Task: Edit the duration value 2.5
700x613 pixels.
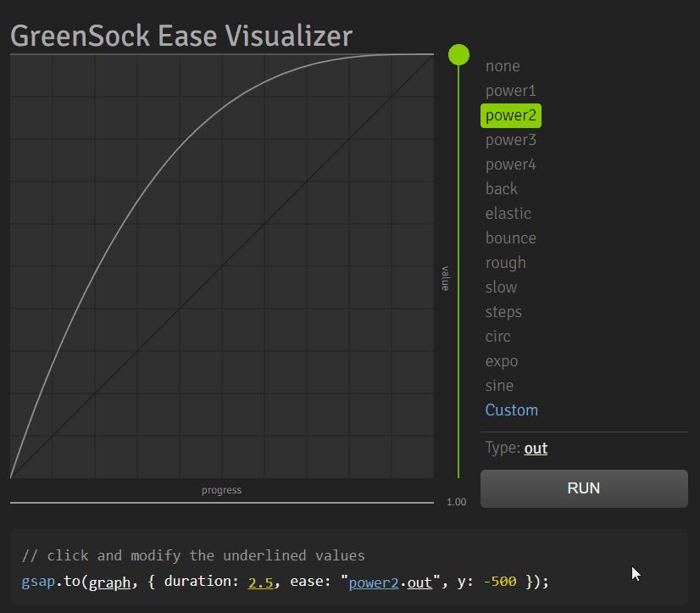Action: (x=260, y=582)
